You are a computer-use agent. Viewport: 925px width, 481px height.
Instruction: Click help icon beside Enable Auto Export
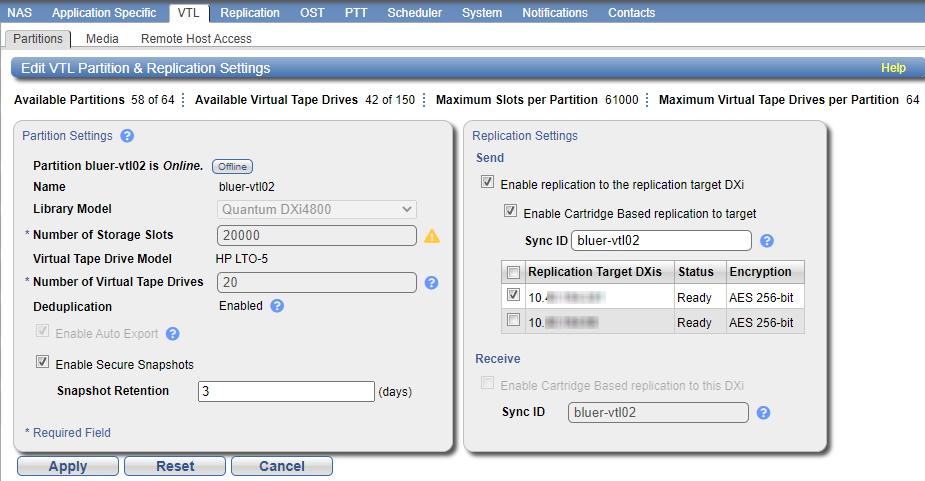pyautogui.click(x=173, y=334)
